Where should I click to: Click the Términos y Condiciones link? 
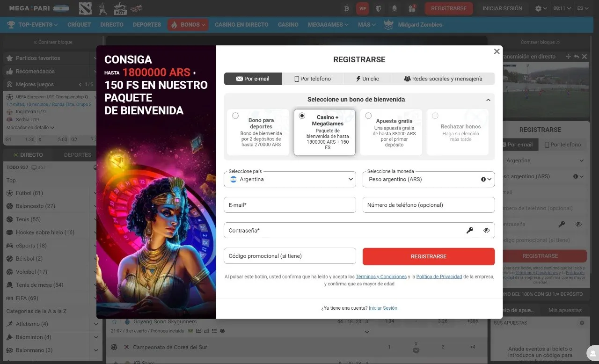click(381, 277)
